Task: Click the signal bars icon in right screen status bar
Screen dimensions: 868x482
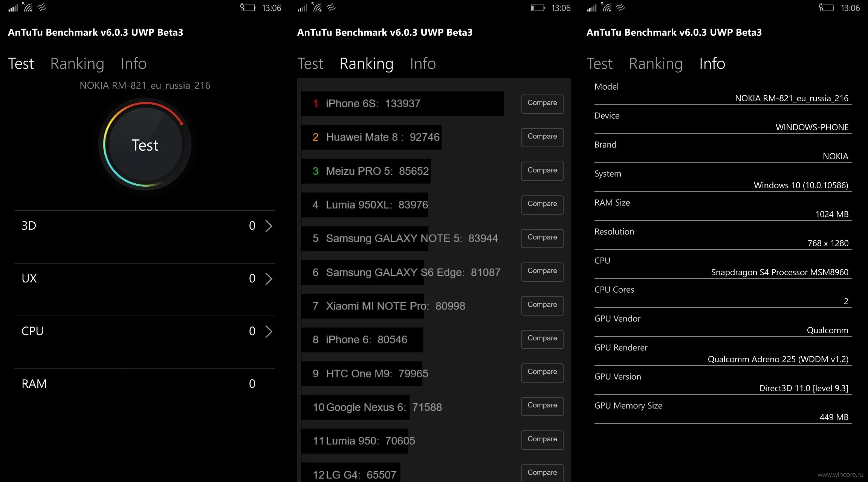Action: (591, 8)
